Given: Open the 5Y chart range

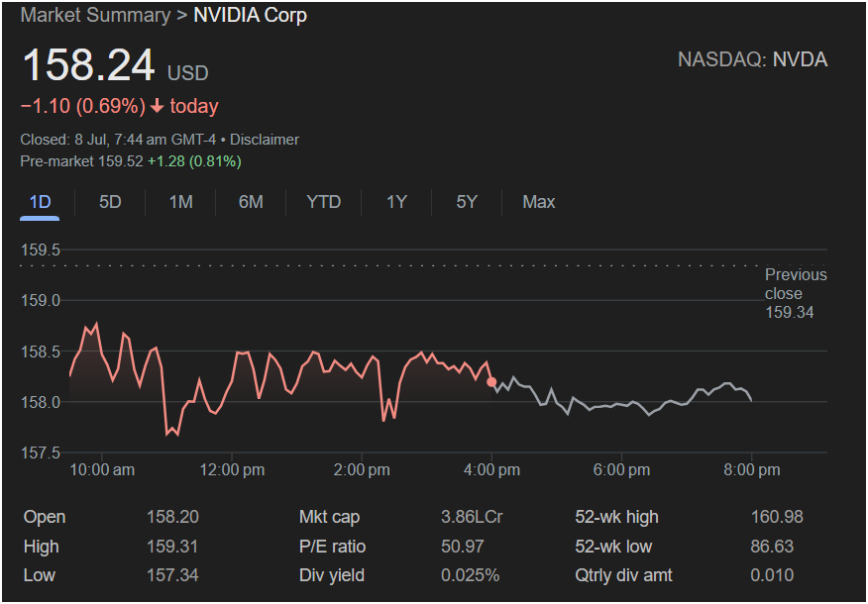Looking at the screenshot, I should pyautogui.click(x=467, y=202).
